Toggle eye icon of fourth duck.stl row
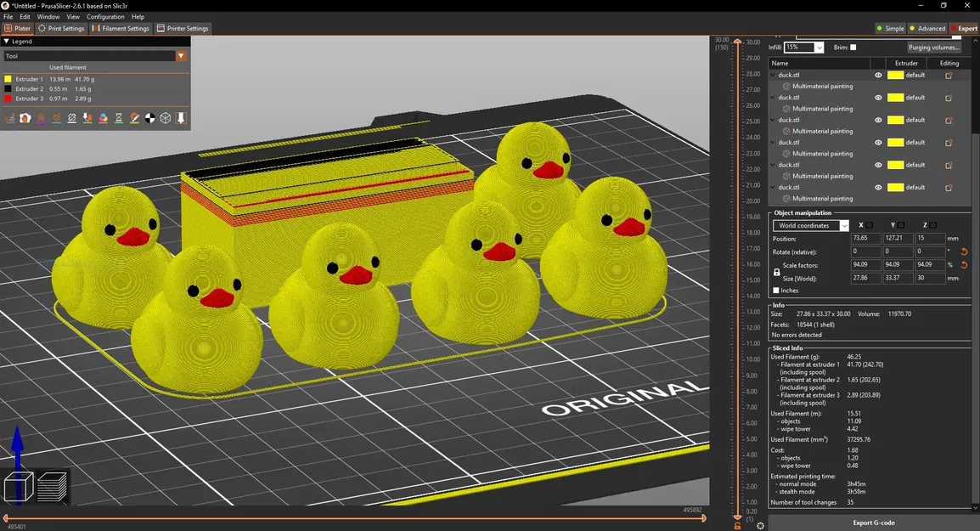 point(878,143)
